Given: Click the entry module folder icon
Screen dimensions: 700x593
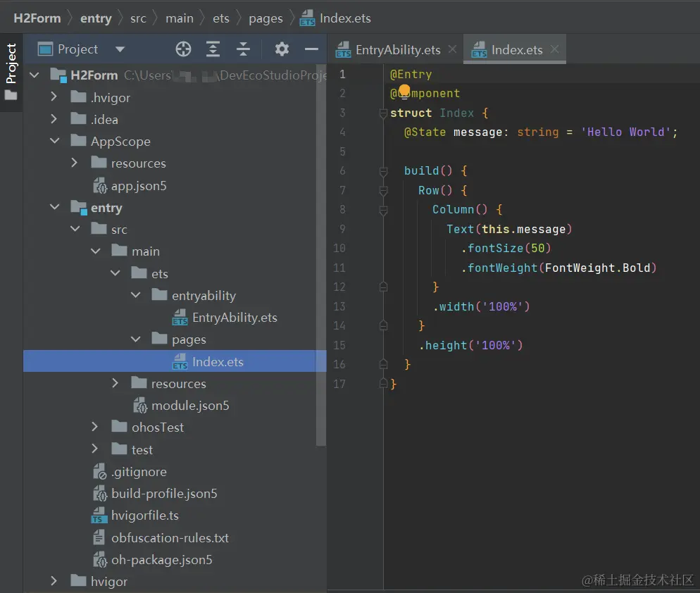Looking at the screenshot, I should (79, 208).
